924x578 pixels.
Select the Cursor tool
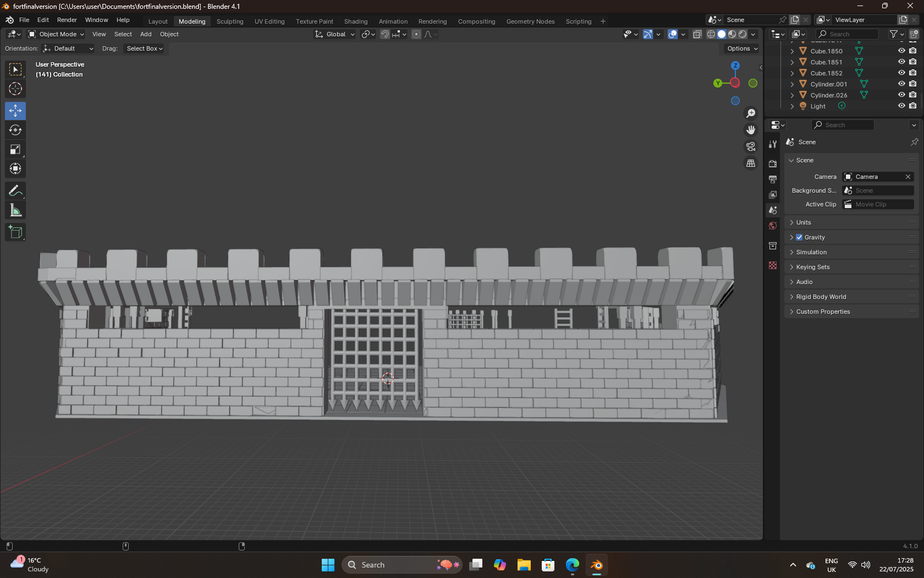pos(15,89)
